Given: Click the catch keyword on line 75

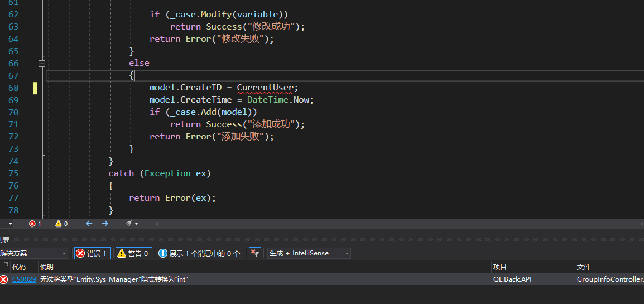Looking at the screenshot, I should point(121,173).
